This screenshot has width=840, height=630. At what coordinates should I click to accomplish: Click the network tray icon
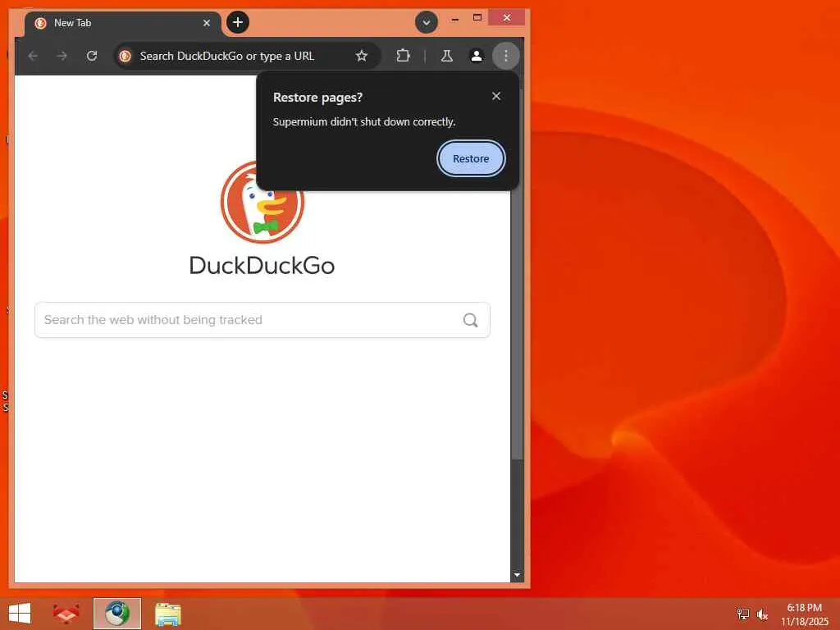point(742,614)
